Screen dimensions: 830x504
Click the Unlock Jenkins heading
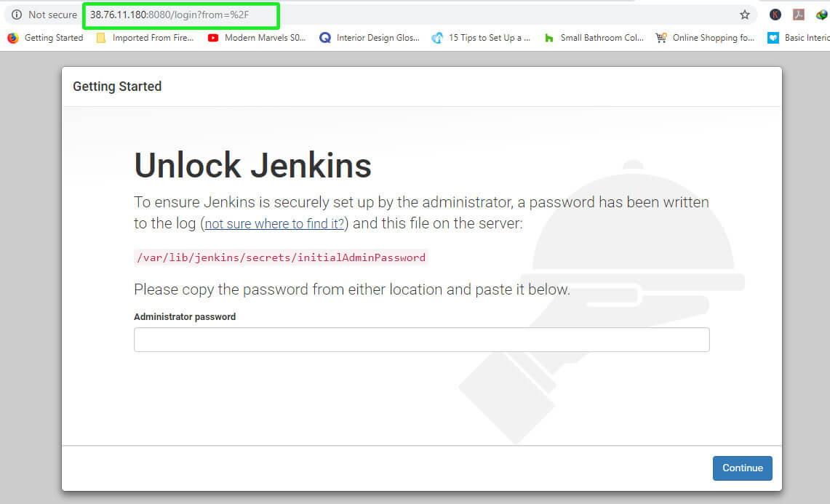(x=252, y=165)
